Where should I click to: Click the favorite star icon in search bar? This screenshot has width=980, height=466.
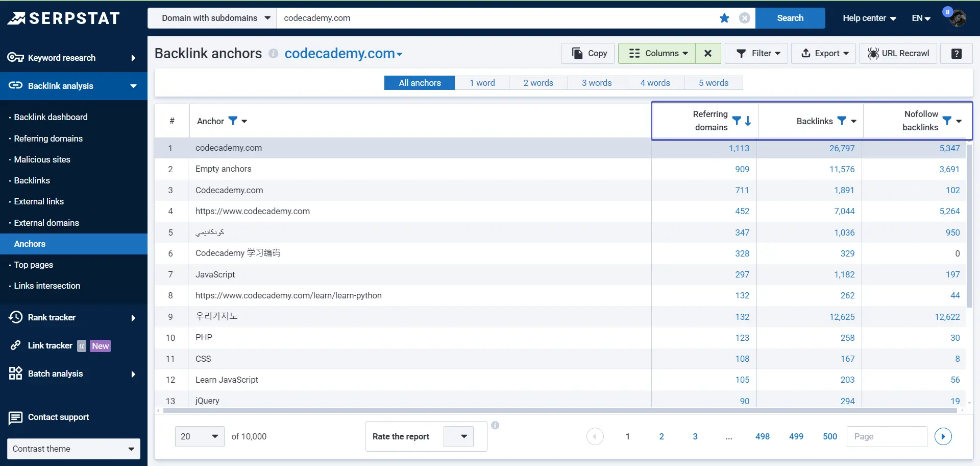click(x=724, y=18)
